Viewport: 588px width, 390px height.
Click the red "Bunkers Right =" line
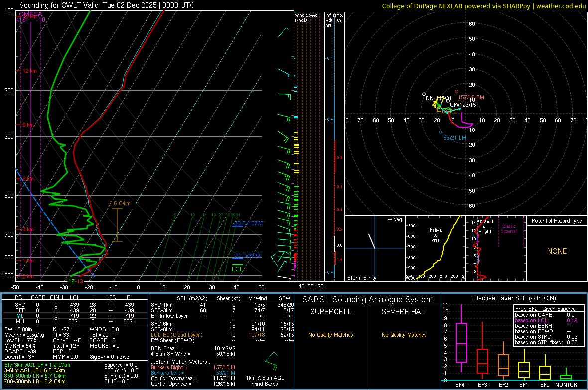(193, 367)
